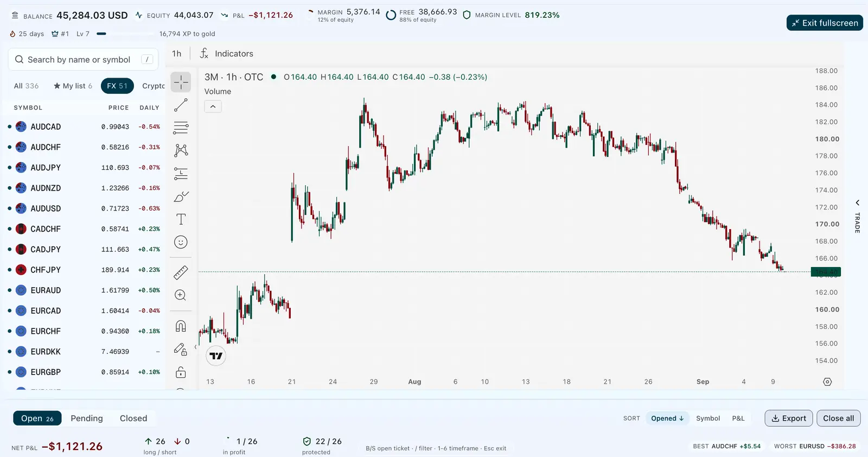
Task: Open EURCAD in the watchlist
Action: click(83, 310)
